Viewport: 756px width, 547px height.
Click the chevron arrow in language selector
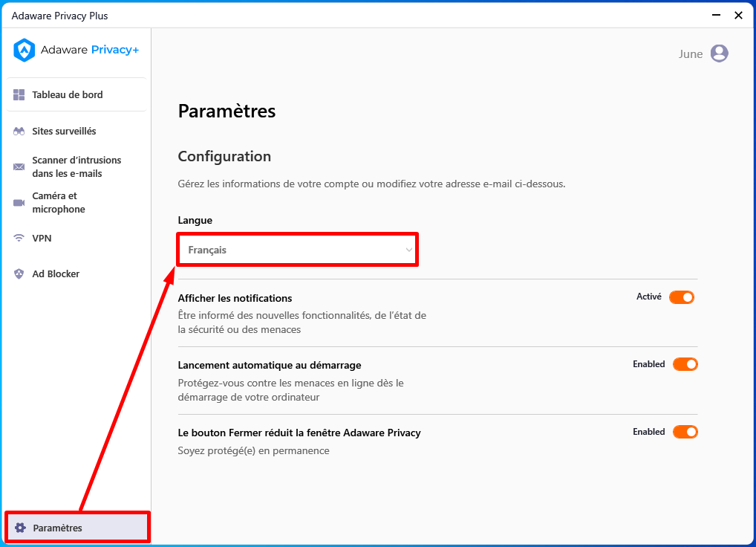click(408, 250)
